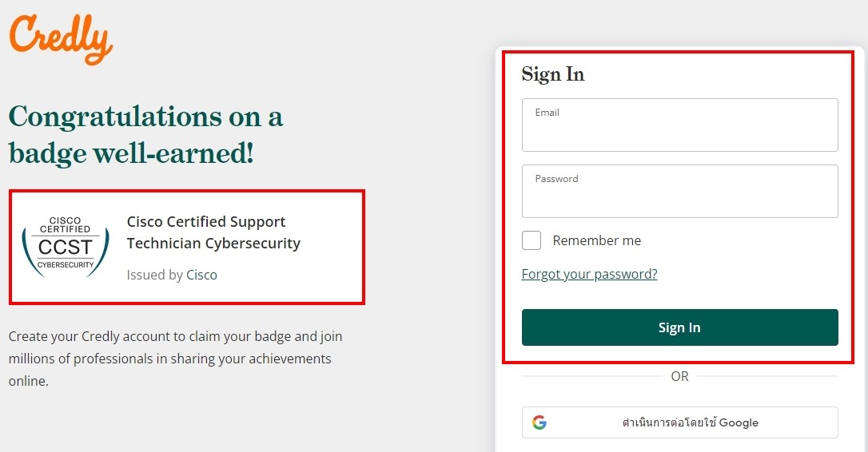This screenshot has height=452, width=868.
Task: Click the Remember me label text
Action: click(597, 240)
